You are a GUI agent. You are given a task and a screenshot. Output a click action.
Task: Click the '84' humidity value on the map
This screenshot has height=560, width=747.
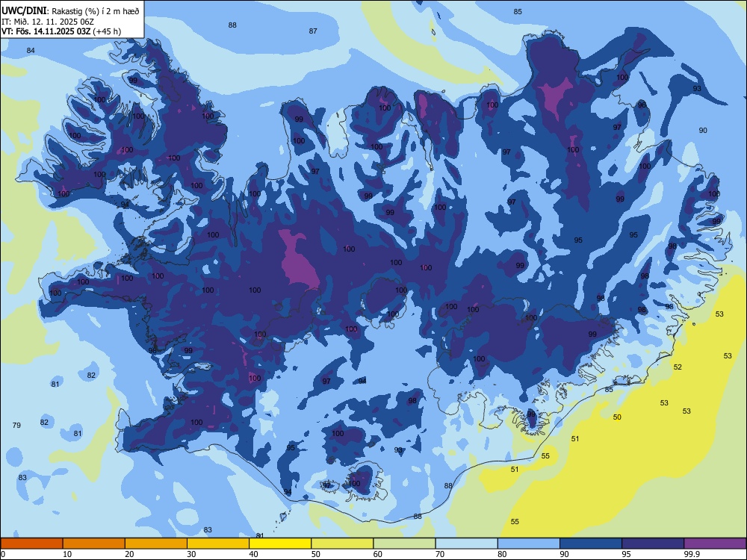[31, 51]
